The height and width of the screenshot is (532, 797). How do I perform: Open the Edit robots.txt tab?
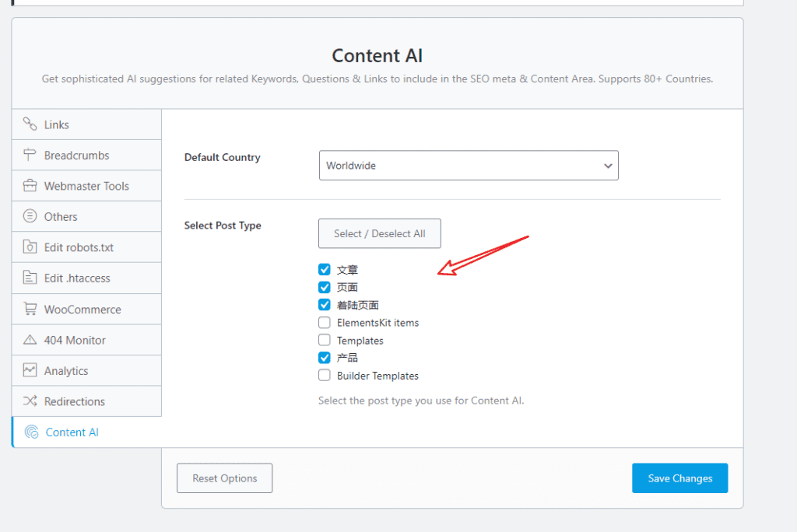87,247
